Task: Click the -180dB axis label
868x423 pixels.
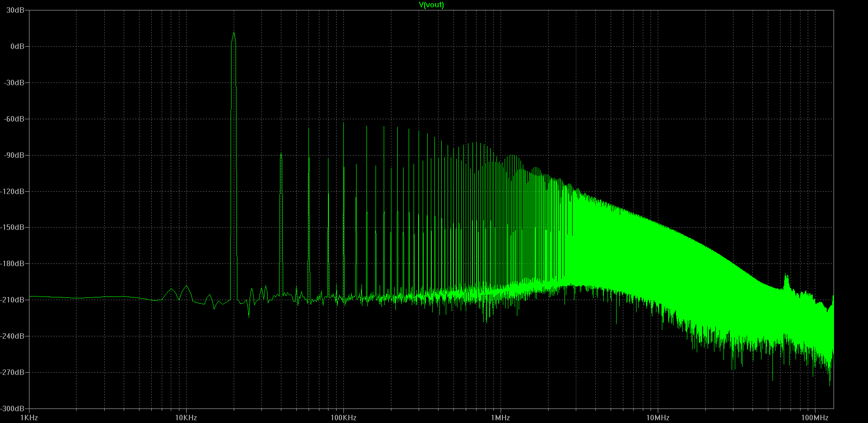Action: click(x=13, y=263)
